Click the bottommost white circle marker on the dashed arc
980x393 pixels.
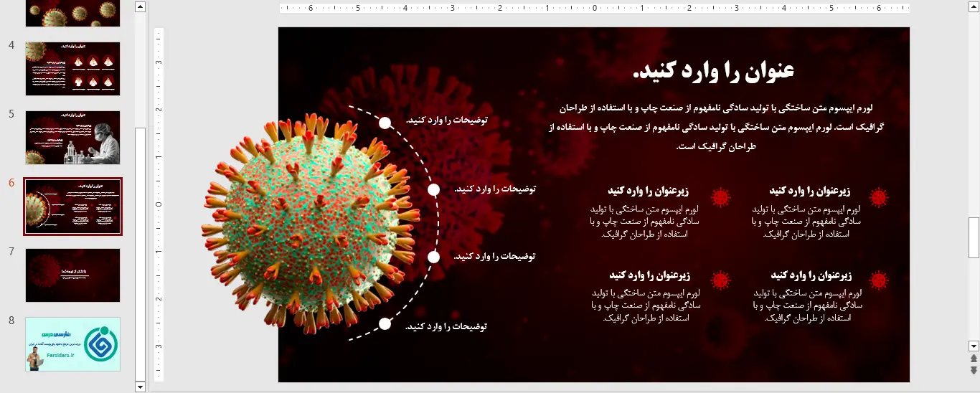click(385, 323)
